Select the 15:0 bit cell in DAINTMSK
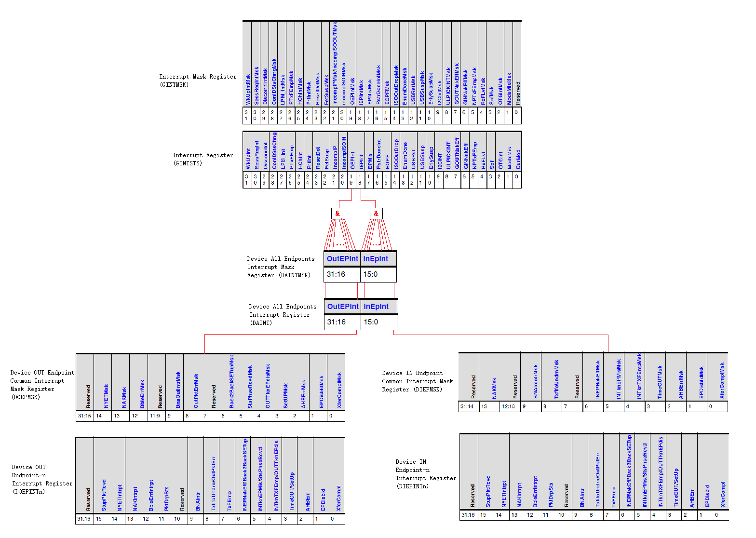The image size is (756, 538). click(371, 274)
